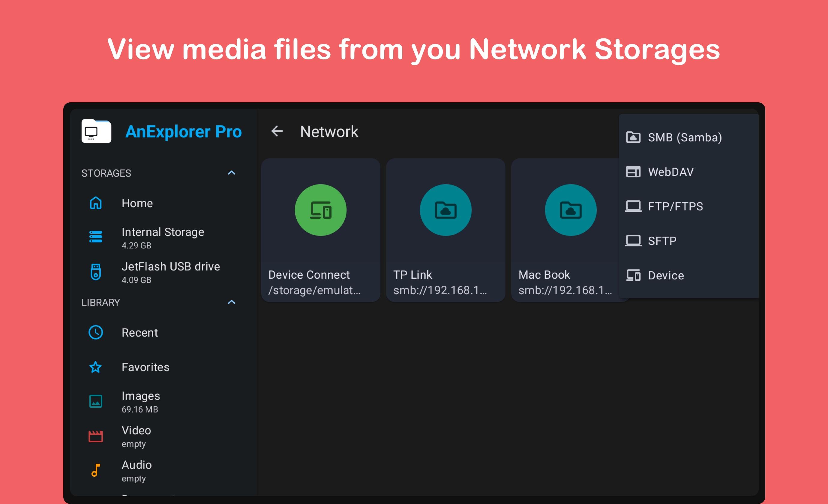828x504 pixels.
Task: Click the Favorites star icon
Action: [x=96, y=367]
